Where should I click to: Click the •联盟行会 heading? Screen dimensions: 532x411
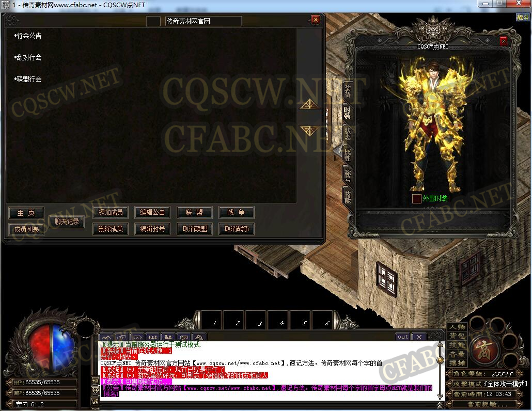(28, 79)
